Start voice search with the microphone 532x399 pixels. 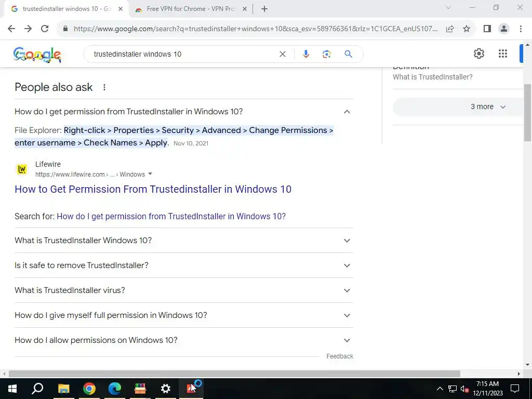(305, 54)
